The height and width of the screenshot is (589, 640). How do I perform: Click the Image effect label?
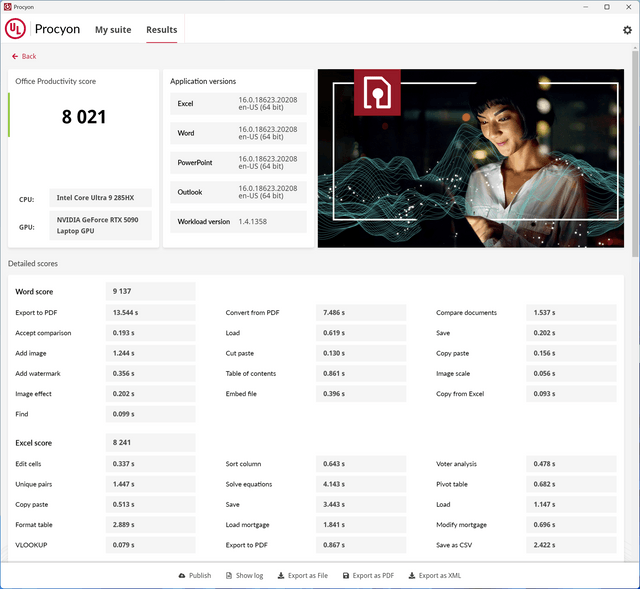[x=33, y=394]
